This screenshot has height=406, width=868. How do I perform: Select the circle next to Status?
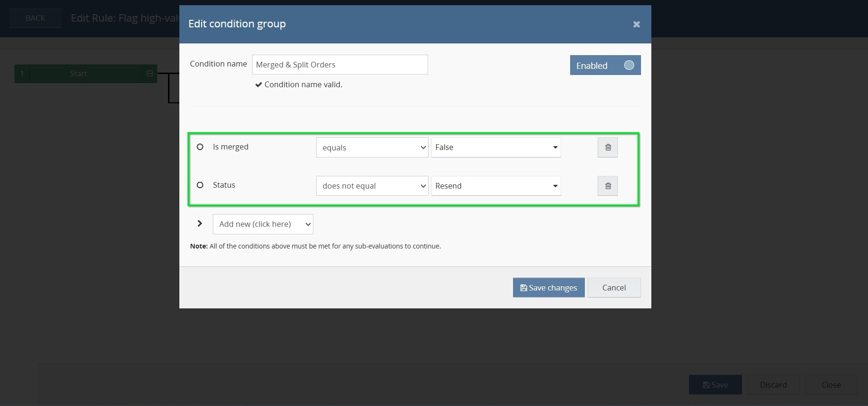coord(200,185)
